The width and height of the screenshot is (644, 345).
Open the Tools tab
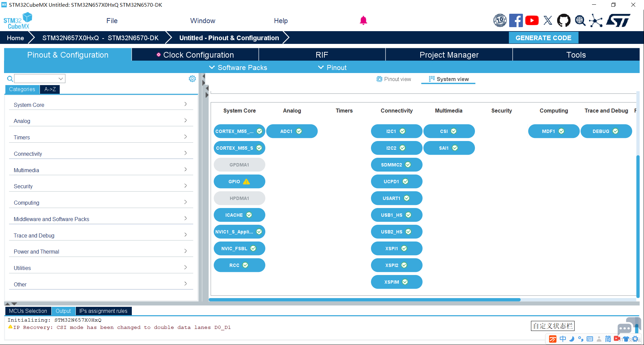pyautogui.click(x=576, y=55)
